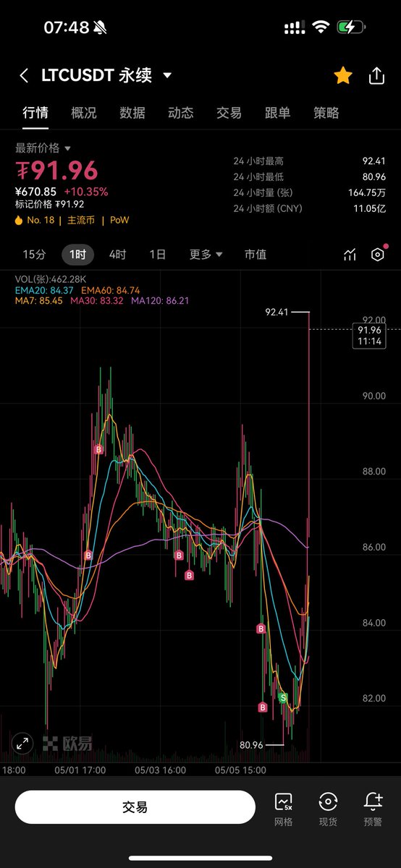The height and width of the screenshot is (868, 401).
Task: Tap the PoW tag
Action: point(119,220)
